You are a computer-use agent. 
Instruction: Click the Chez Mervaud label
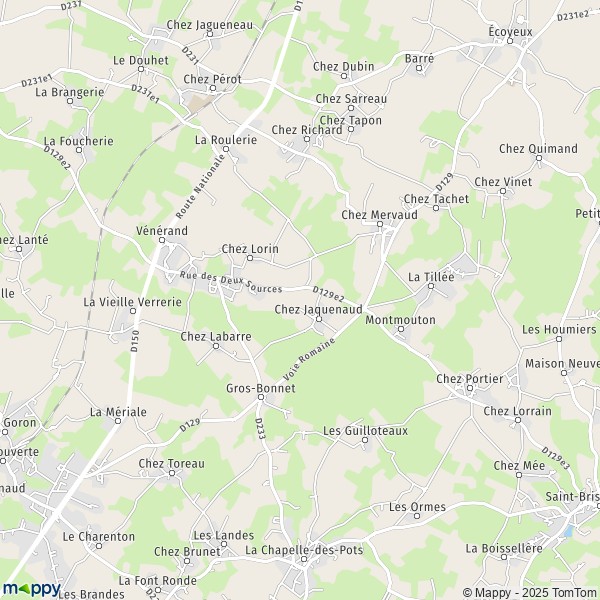[379, 215]
